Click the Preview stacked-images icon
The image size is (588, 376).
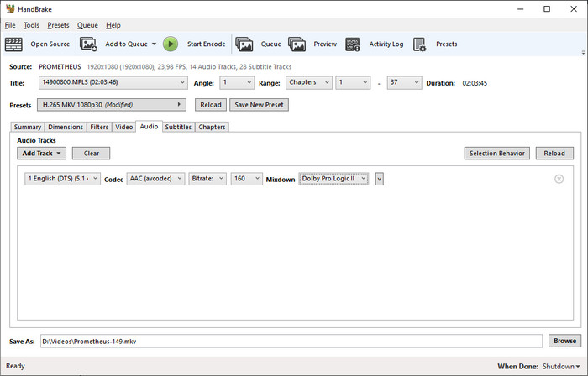(x=297, y=44)
